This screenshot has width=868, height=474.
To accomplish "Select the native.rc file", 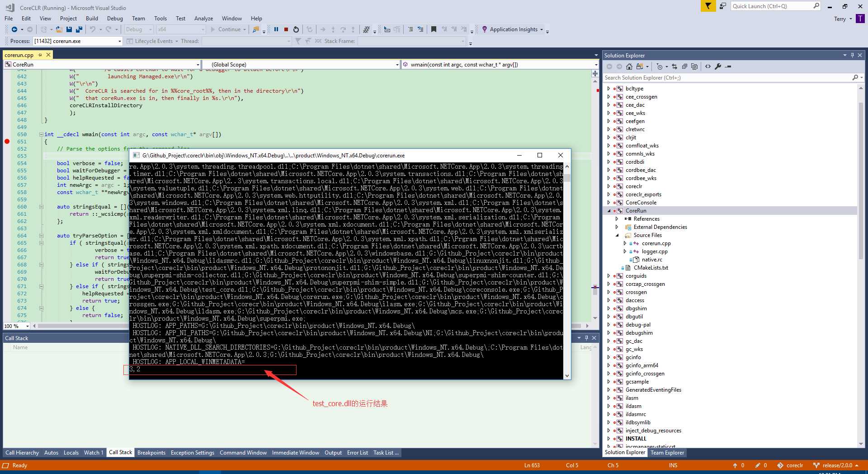I will (651, 260).
